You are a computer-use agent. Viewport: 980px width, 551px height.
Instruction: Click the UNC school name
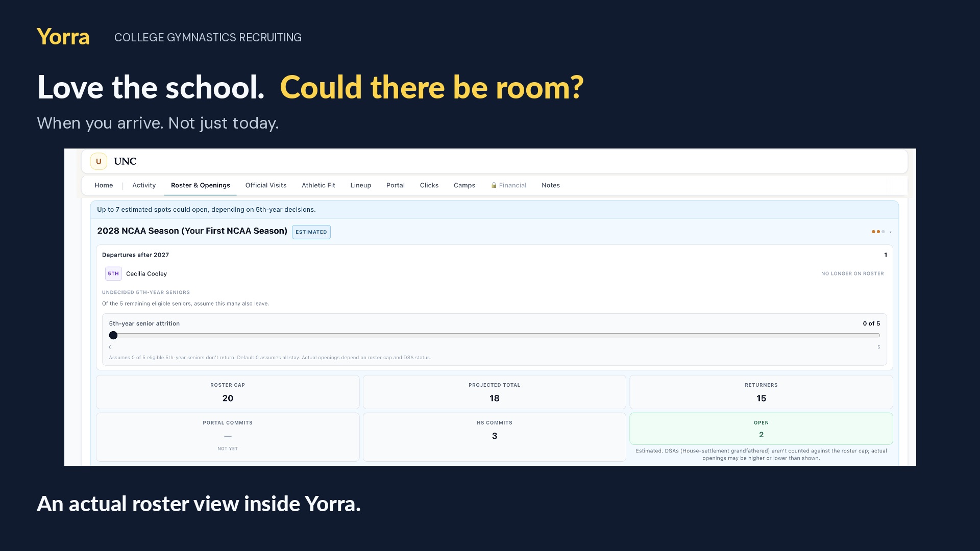point(125,161)
